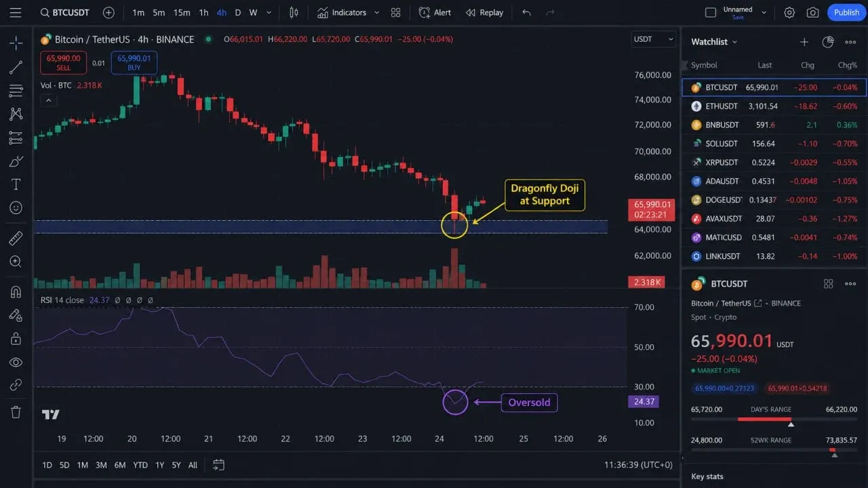Screen dimensions: 868x488
Task: Open the USDT currency dropdown
Action: point(654,39)
